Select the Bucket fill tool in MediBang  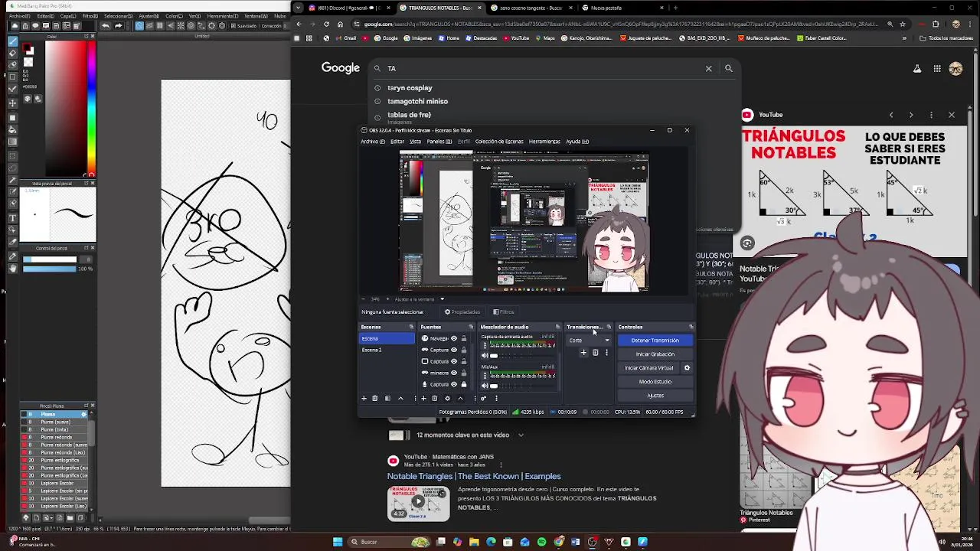point(13,129)
